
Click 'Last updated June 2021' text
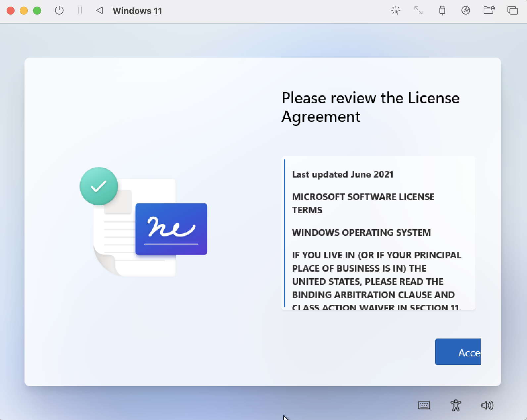pos(343,175)
